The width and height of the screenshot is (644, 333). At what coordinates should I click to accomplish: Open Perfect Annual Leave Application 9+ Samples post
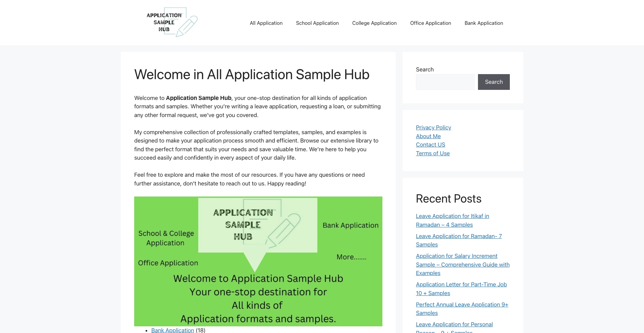462,309
